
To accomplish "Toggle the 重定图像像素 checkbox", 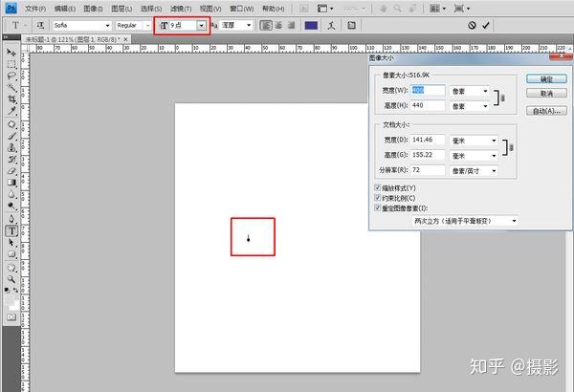I will pos(378,207).
